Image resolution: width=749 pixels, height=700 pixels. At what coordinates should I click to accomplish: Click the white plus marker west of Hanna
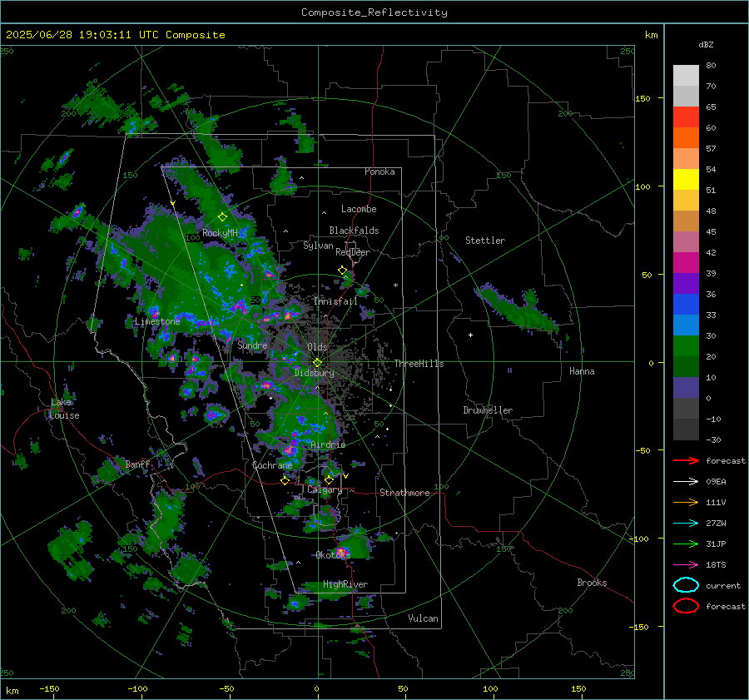click(x=470, y=335)
